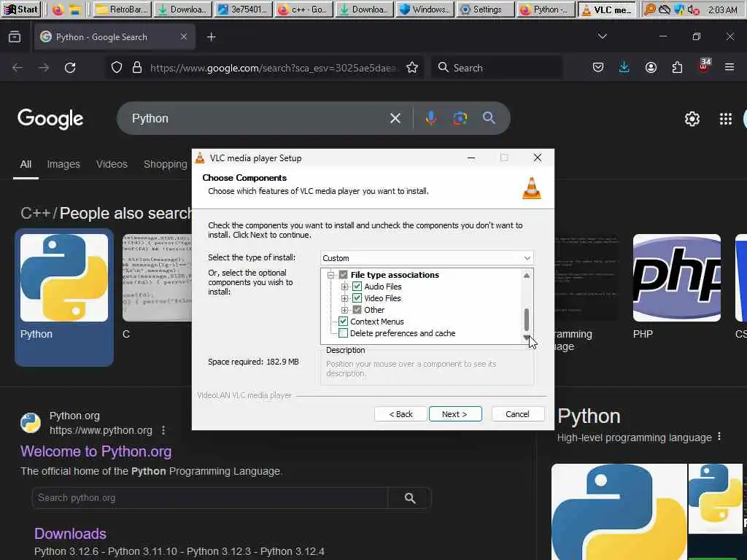The image size is (747, 560).
Task: Open the Firefox downloads panel
Action: click(624, 68)
